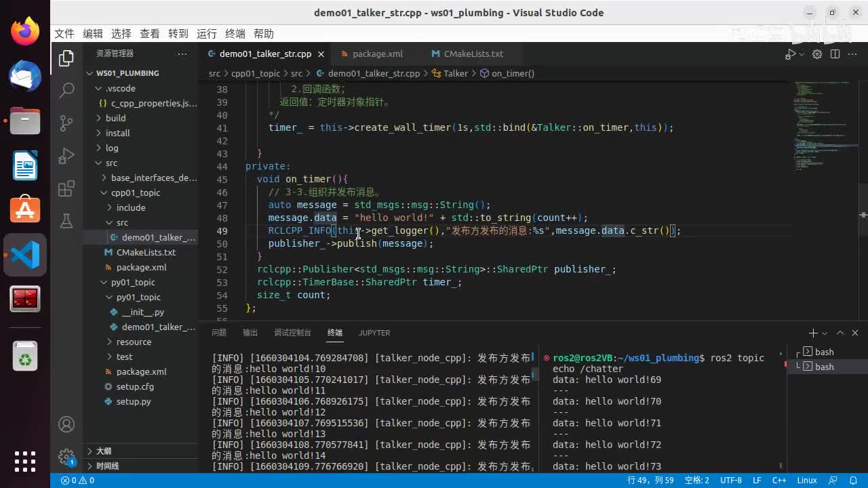Click the C++ language mode indicator

coord(779,481)
